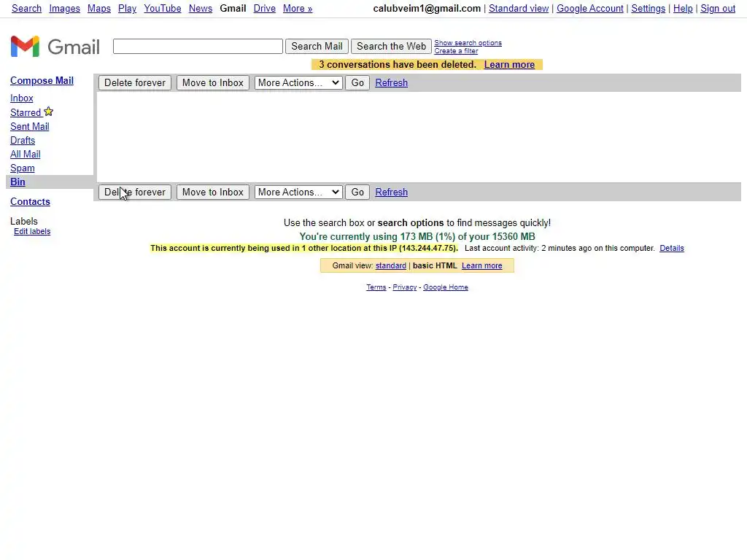Open Help link
Image resolution: width=747 pixels, height=560 pixels.
click(683, 9)
